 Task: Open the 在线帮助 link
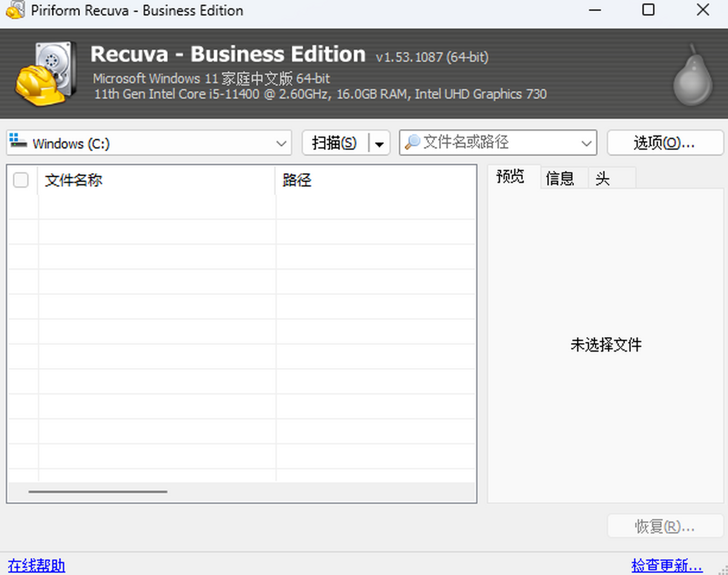[x=36, y=565]
